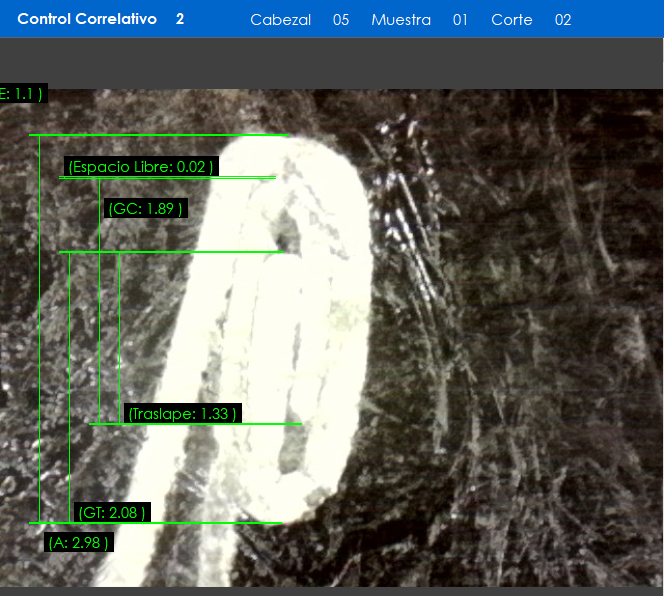Click the Muestra header label

click(401, 20)
